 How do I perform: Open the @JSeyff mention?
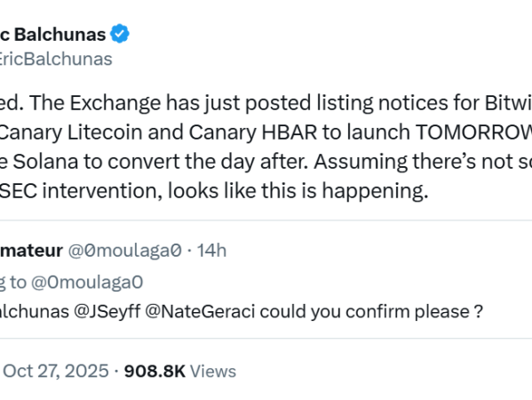pos(107,312)
